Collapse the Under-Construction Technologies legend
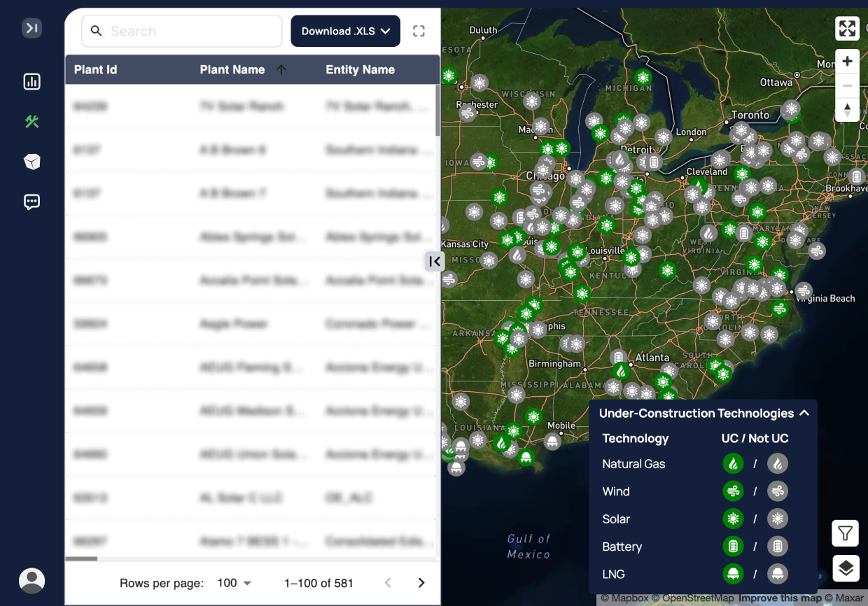The image size is (868, 606). [x=804, y=413]
